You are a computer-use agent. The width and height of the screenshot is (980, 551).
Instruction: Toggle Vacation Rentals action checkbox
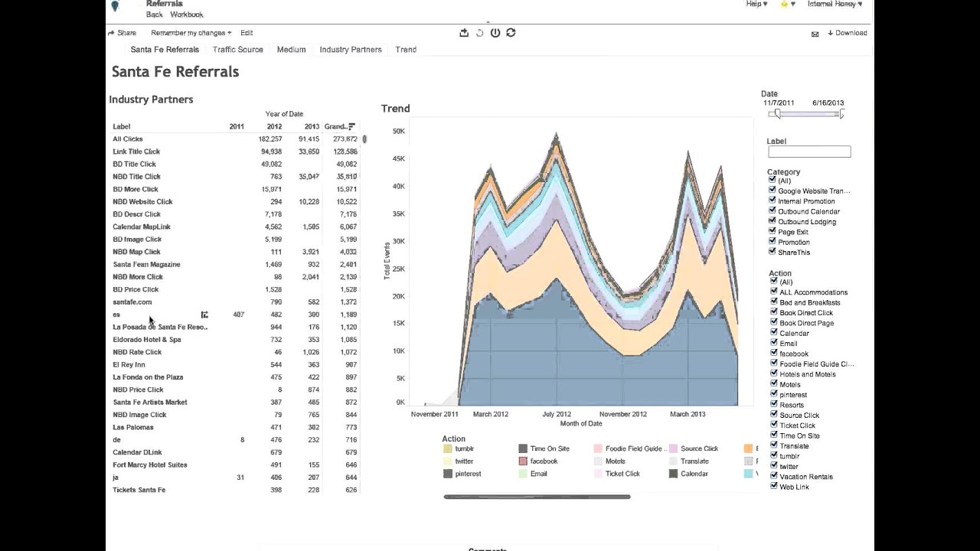774,476
